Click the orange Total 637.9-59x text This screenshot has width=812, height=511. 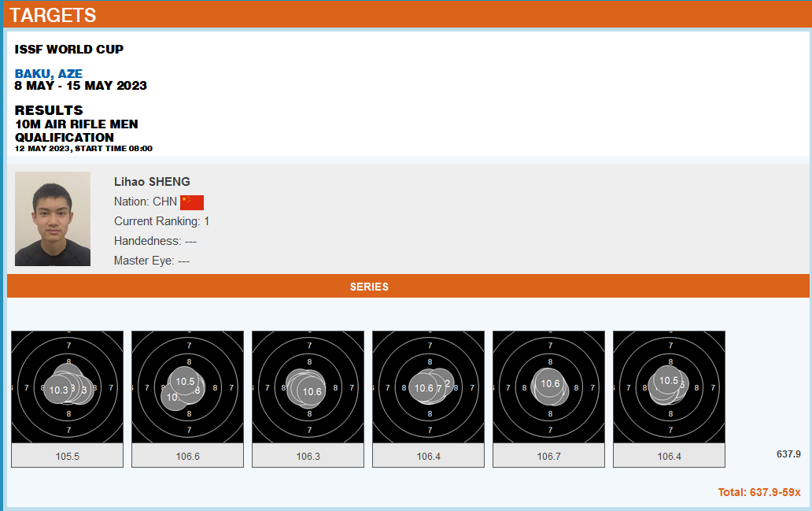click(x=758, y=492)
